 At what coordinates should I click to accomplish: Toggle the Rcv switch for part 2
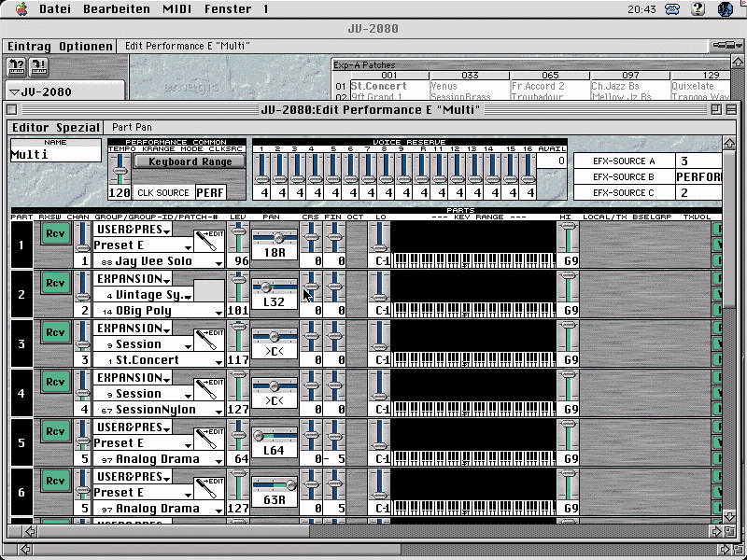[56, 283]
